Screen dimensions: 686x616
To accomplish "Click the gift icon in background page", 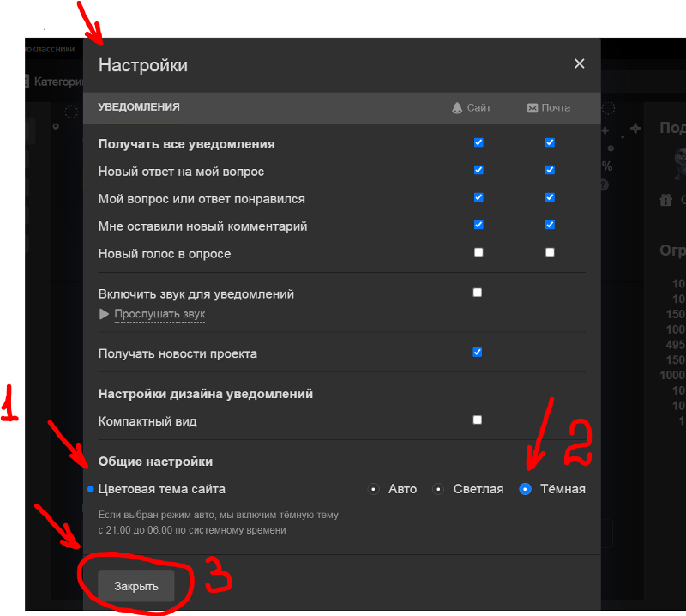I will pos(666,200).
